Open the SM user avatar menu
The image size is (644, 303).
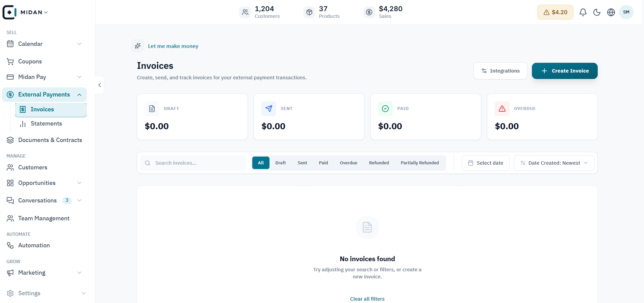click(x=626, y=12)
